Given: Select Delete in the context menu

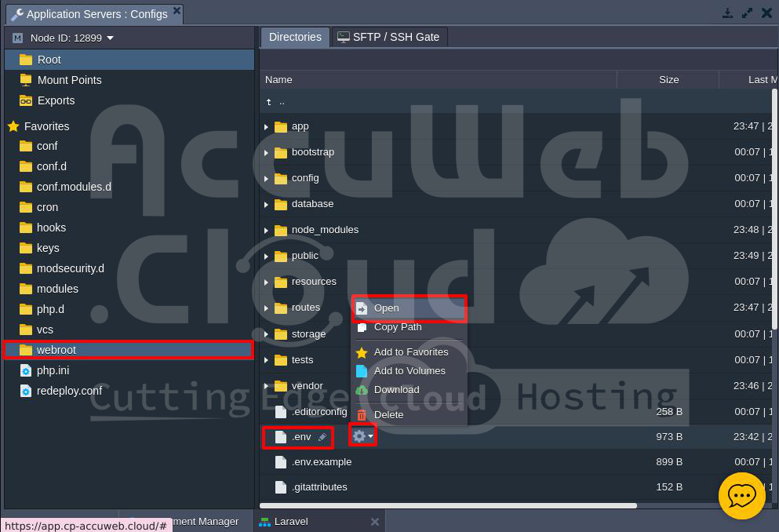Looking at the screenshot, I should point(388,414).
